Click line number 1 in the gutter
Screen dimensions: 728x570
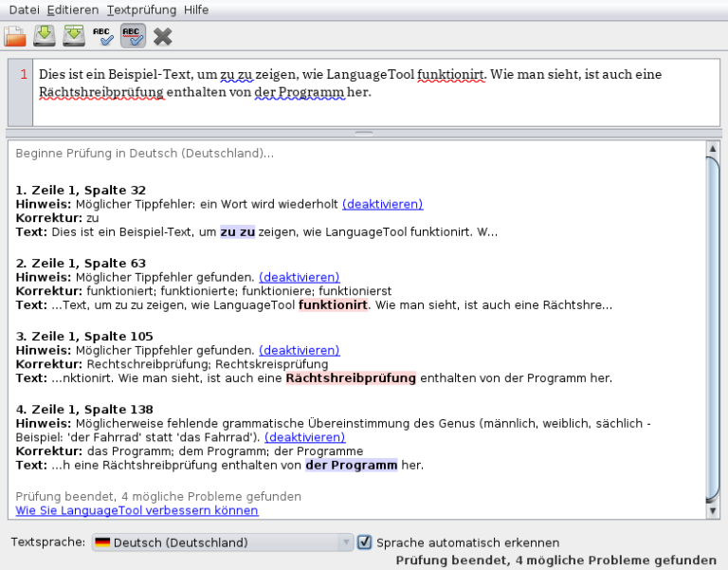point(24,74)
